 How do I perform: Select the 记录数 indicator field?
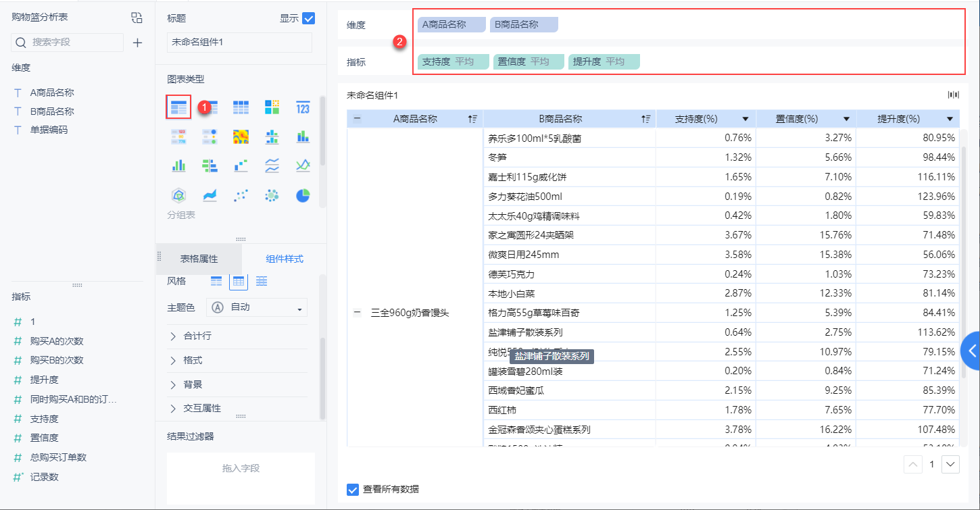pyautogui.click(x=45, y=477)
